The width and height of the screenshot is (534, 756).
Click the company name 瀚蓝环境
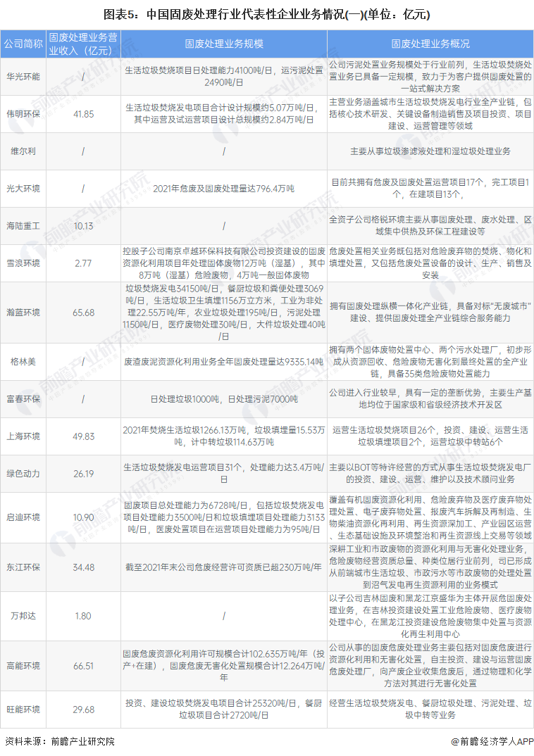coord(23,313)
